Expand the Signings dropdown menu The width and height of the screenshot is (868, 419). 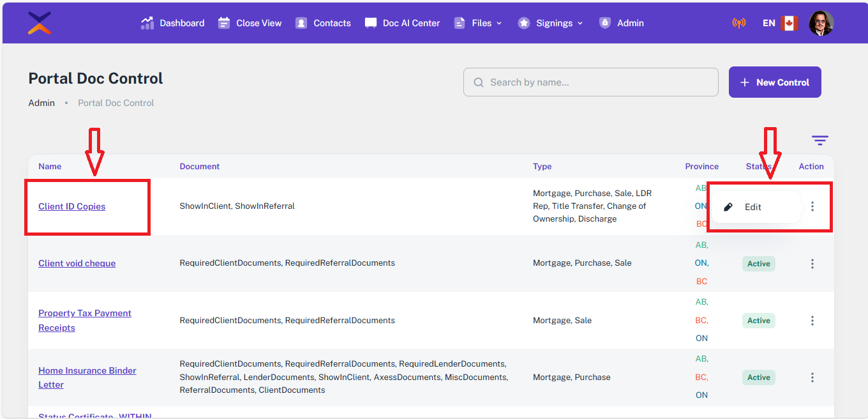coord(550,23)
